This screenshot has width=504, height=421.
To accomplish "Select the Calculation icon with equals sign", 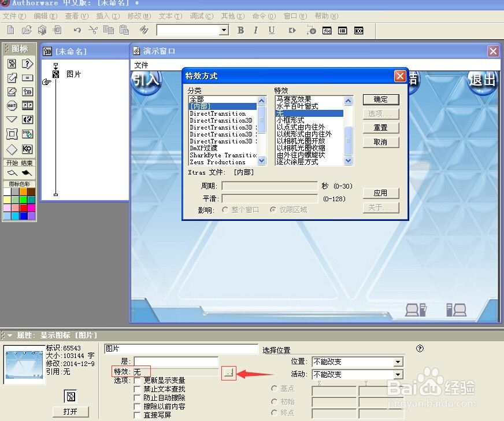I will pyautogui.click(x=27, y=77).
